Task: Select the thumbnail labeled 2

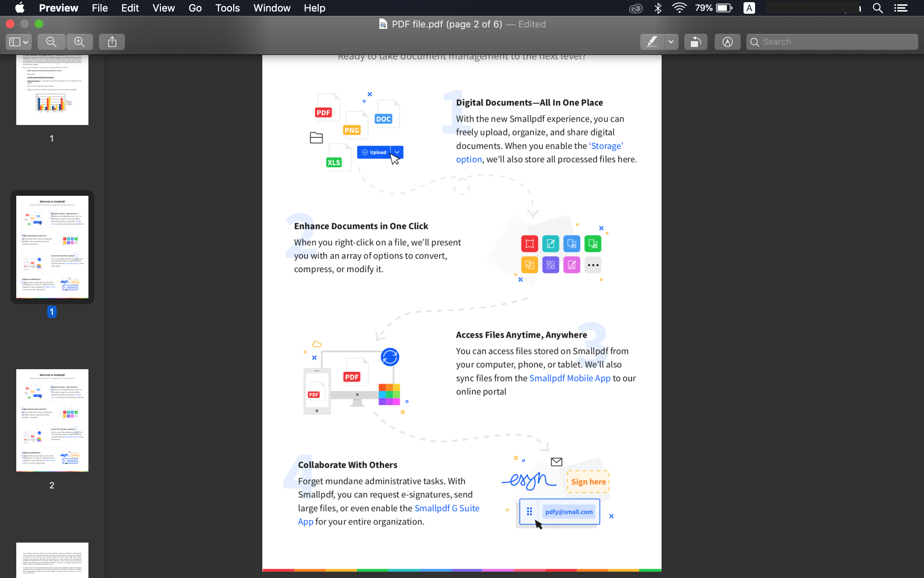Action: click(x=52, y=420)
